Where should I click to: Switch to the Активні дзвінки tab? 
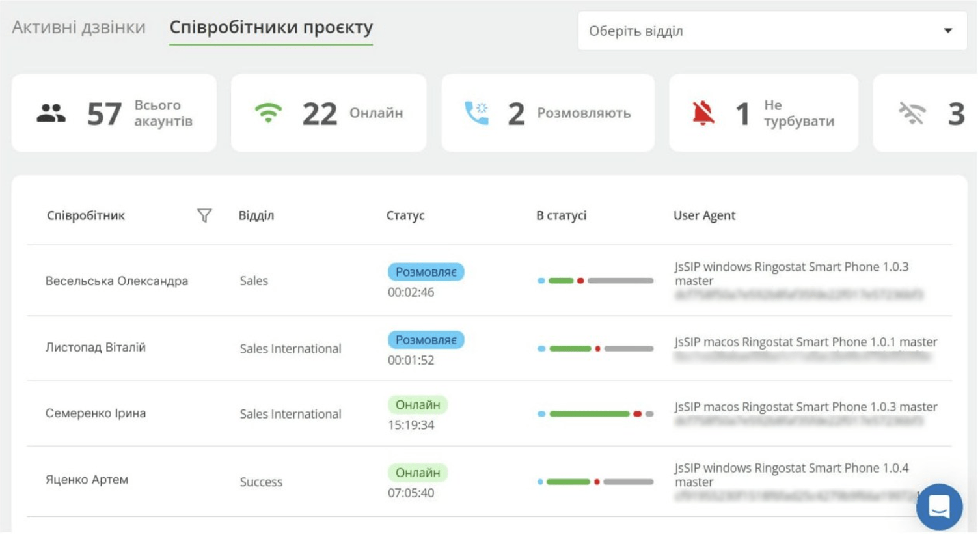click(79, 27)
